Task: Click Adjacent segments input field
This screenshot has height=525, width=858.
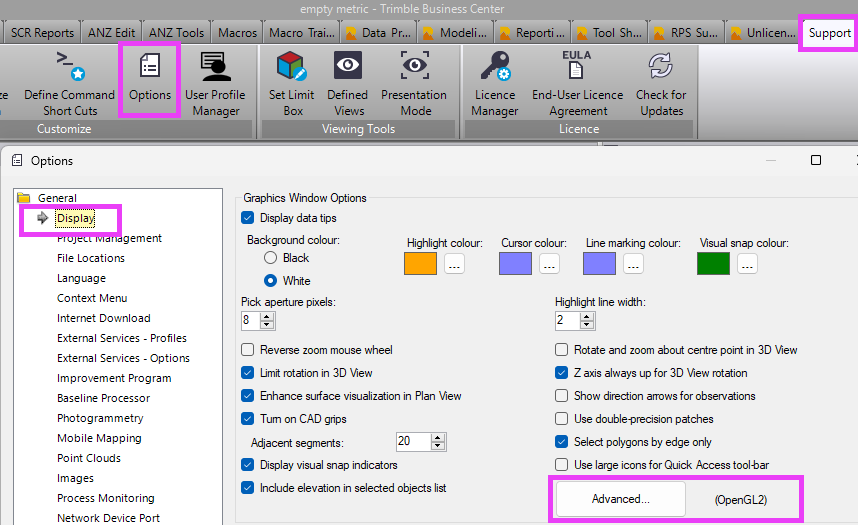Action: point(414,441)
